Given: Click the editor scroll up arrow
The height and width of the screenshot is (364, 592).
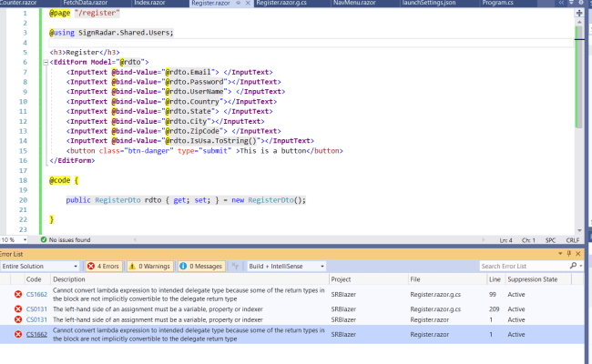Looking at the screenshot, I should click(579, 22).
